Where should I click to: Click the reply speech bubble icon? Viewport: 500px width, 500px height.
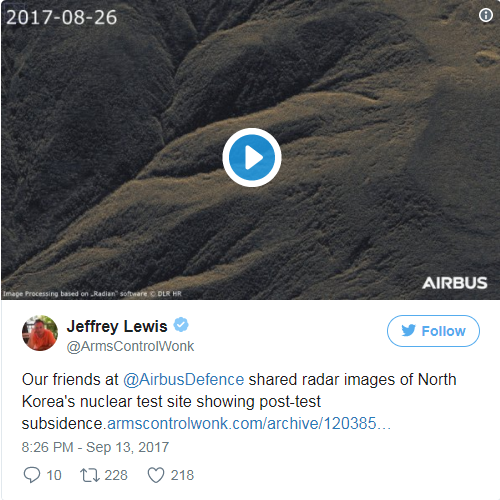[x=32, y=475]
